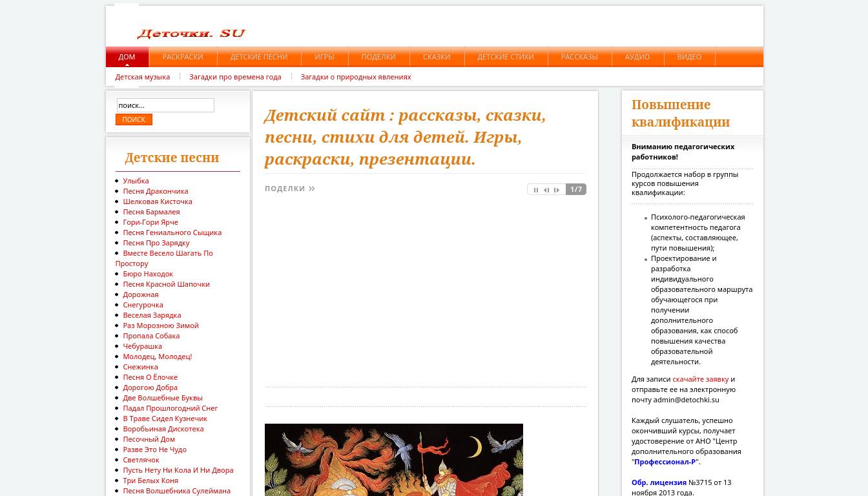The image size is (868, 496).
Task: Open the ДЕТСКИЕ ПЕСНИ menu item
Action: [259, 57]
